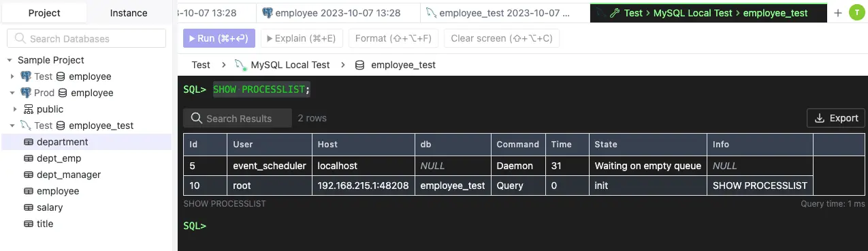
Task: Click the Waiting on empty queue cell
Action: pyautogui.click(x=648, y=166)
